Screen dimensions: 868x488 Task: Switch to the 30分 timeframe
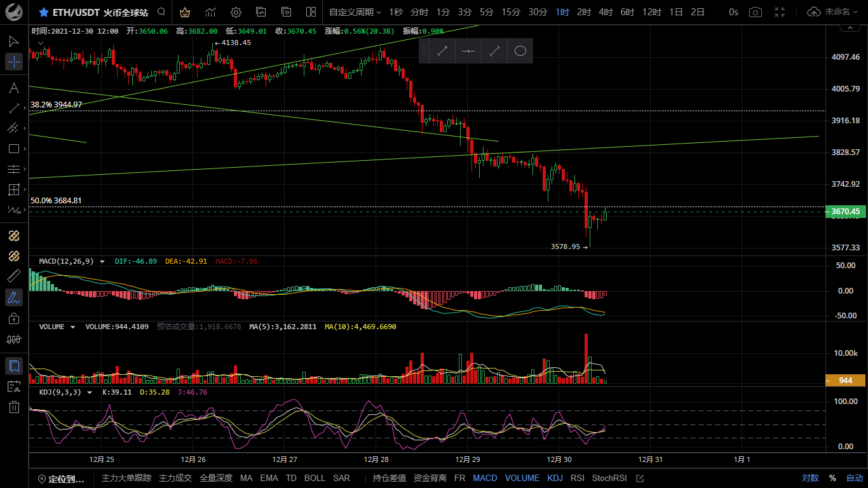[x=538, y=12]
